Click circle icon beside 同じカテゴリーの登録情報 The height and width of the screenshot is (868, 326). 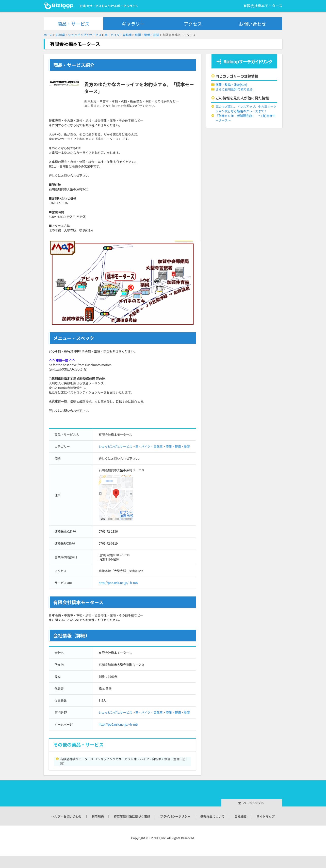point(213,76)
